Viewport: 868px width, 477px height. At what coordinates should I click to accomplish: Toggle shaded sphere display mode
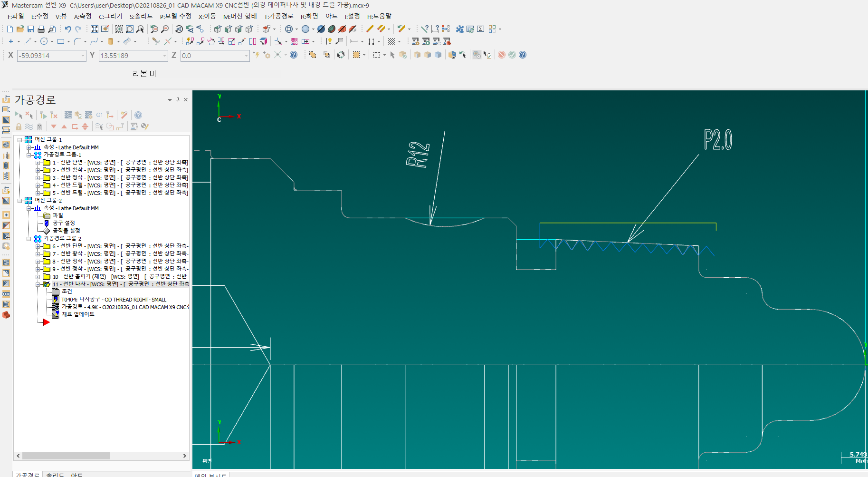tap(305, 29)
